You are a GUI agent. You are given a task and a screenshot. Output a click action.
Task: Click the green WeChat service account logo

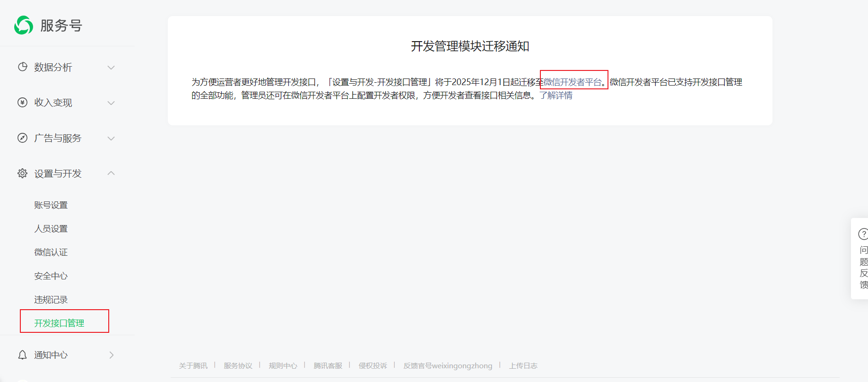24,25
